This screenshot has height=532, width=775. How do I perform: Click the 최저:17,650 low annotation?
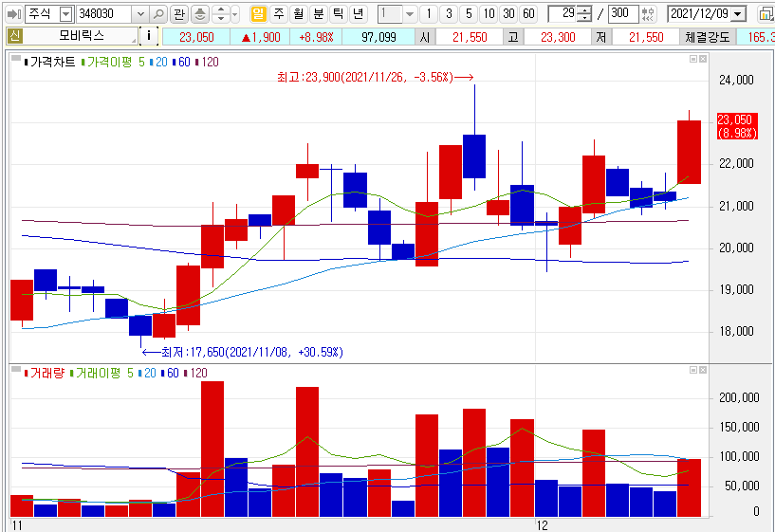(242, 352)
